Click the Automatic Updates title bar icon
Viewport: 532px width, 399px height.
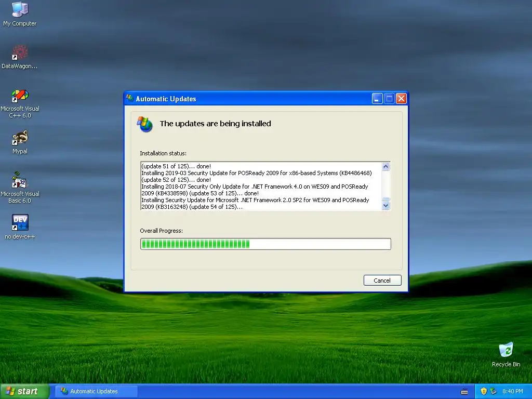pos(129,98)
